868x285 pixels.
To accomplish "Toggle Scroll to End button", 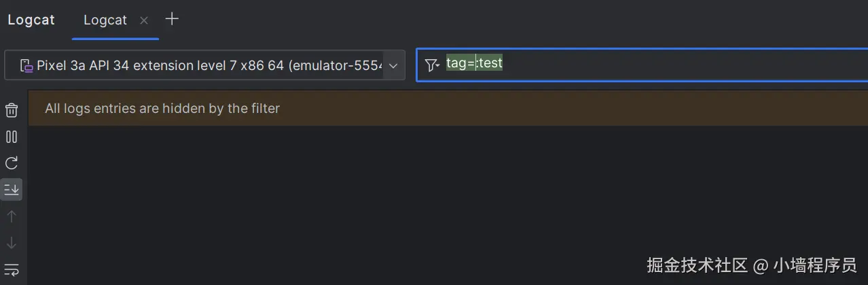I will [12, 190].
